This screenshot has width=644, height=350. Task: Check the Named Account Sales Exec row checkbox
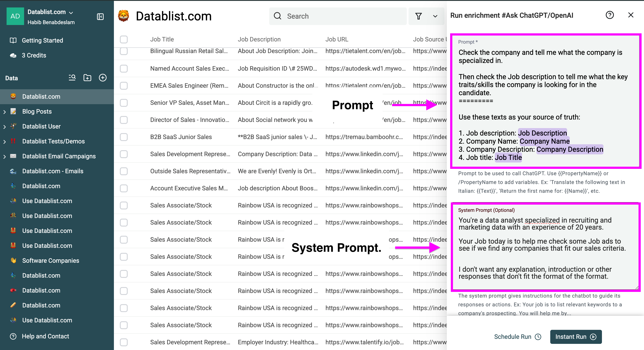[x=124, y=68]
